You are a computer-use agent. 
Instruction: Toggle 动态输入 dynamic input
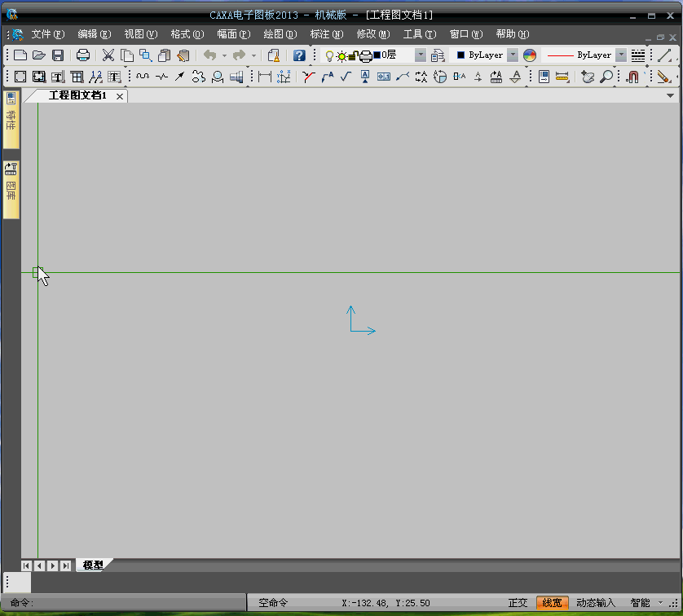[x=596, y=603]
